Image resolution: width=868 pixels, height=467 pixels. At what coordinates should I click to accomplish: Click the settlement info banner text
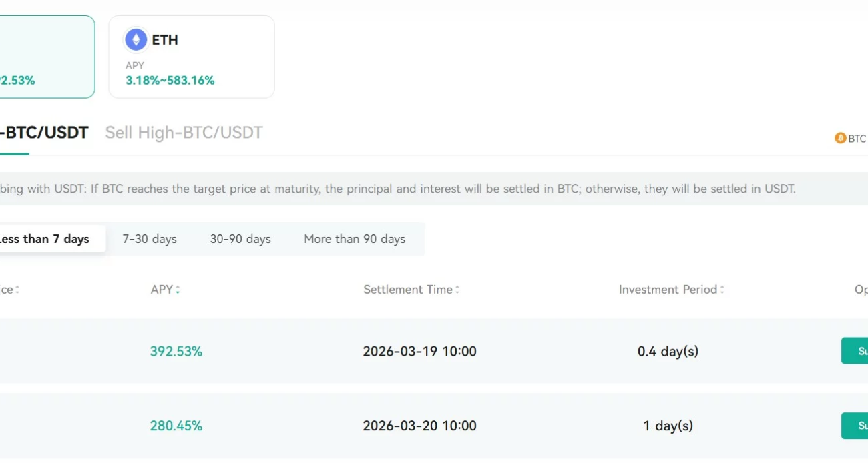pyautogui.click(x=397, y=189)
